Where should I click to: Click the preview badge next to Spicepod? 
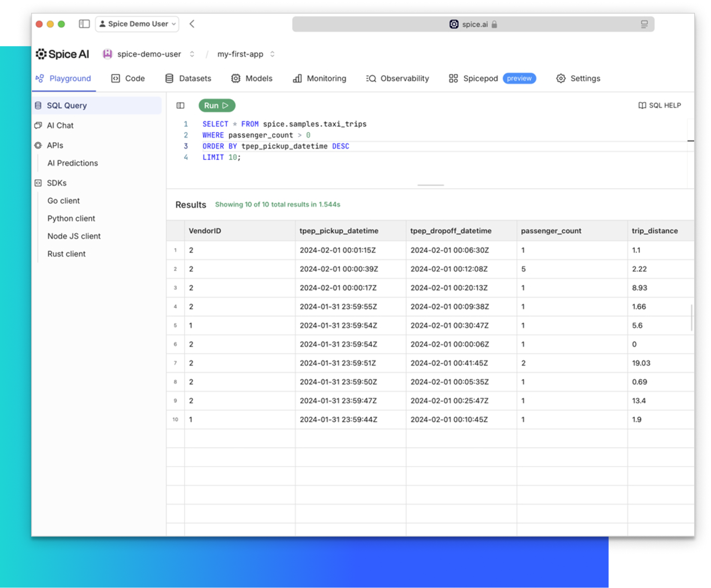[x=519, y=79]
